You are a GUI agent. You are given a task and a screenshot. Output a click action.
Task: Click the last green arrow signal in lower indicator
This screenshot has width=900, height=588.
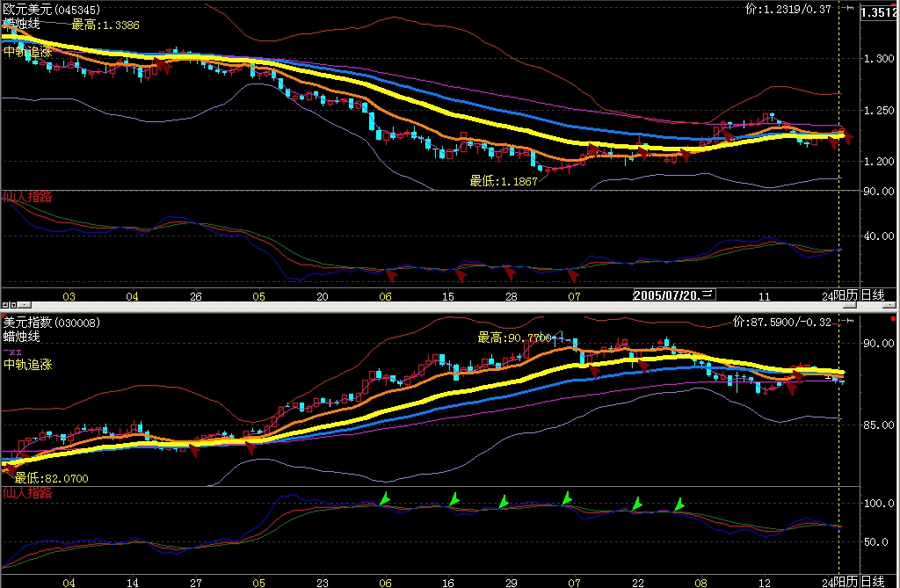[679, 505]
